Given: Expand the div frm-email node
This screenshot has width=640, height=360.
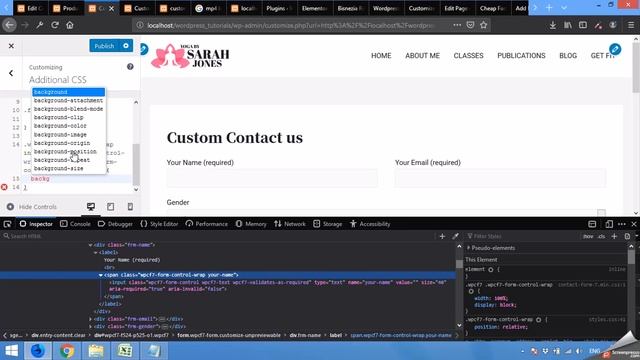Looking at the screenshot, I should click(x=90, y=319).
